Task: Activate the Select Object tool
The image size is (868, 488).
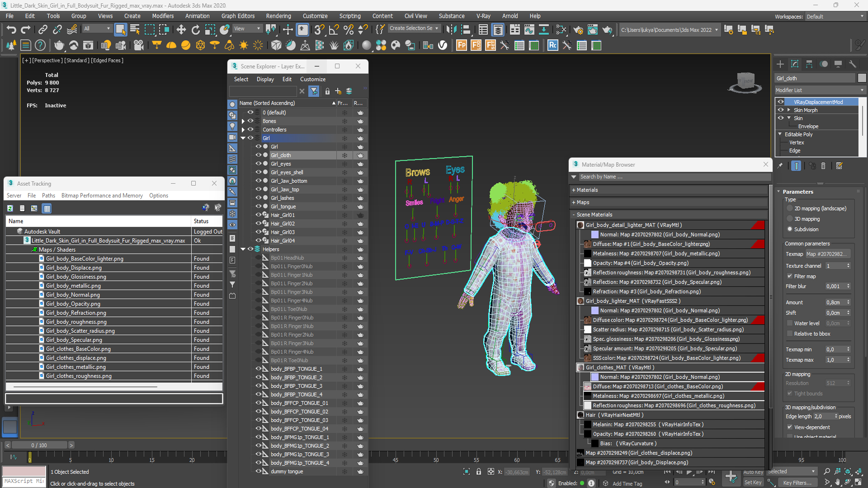Action: point(120,30)
